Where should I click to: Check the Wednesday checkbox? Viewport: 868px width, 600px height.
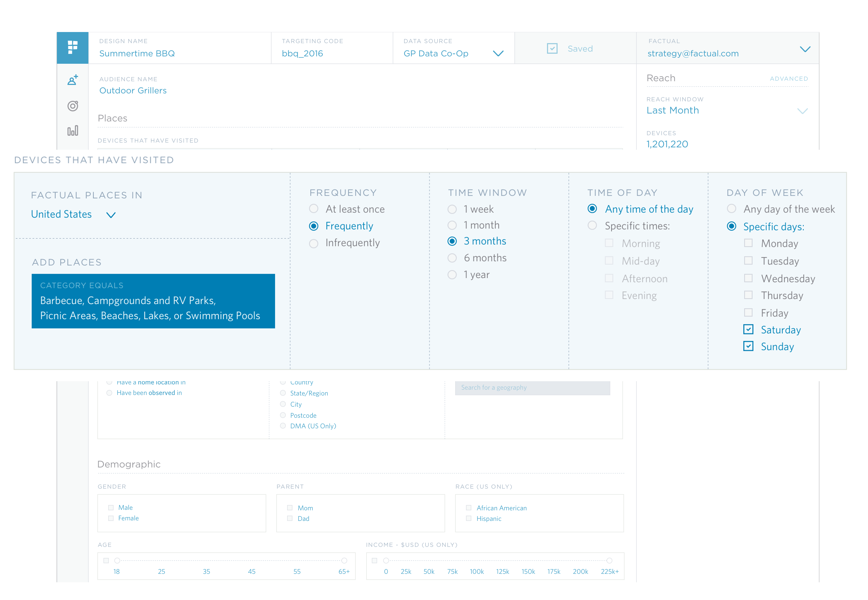[748, 278]
